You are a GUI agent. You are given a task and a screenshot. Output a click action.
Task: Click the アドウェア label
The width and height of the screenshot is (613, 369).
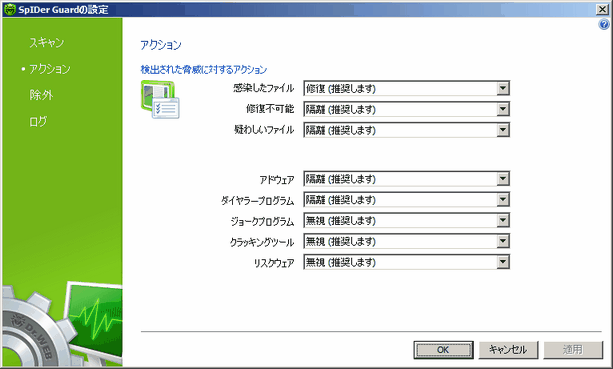[277, 180]
